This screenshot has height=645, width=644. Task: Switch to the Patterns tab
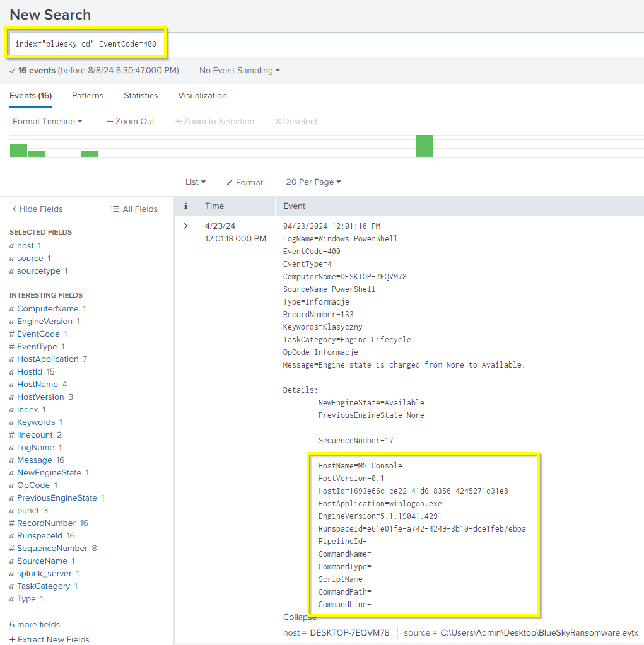pos(88,96)
